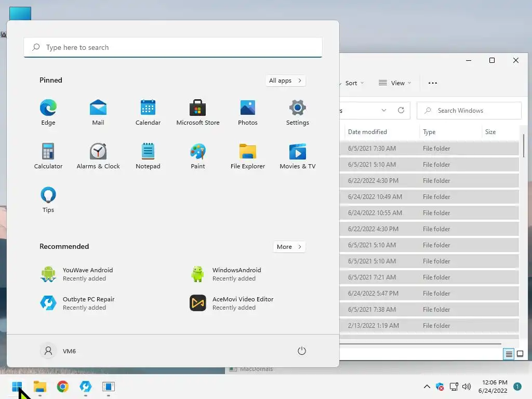Refresh the File Explorer folder view
This screenshot has width=532, height=399.
tap(401, 110)
